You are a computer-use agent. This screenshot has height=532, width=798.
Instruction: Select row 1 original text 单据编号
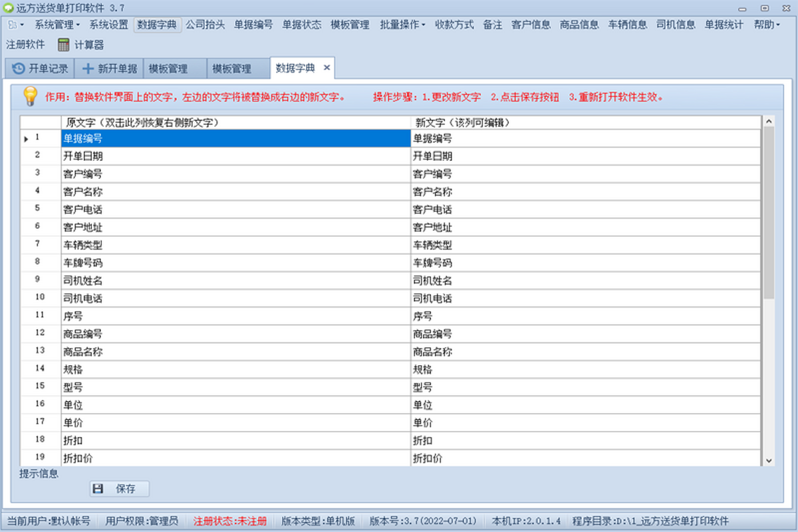pyautogui.click(x=236, y=138)
